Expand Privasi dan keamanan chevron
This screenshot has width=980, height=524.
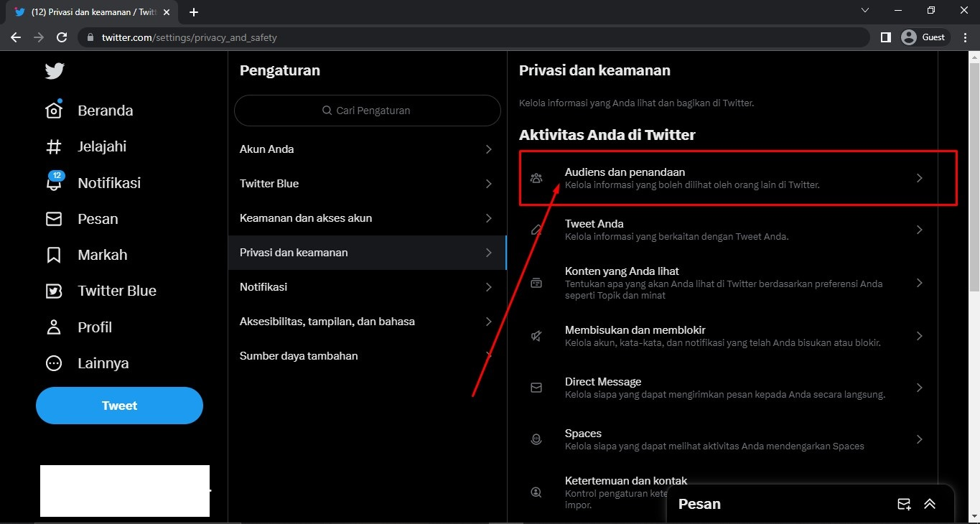[488, 253]
